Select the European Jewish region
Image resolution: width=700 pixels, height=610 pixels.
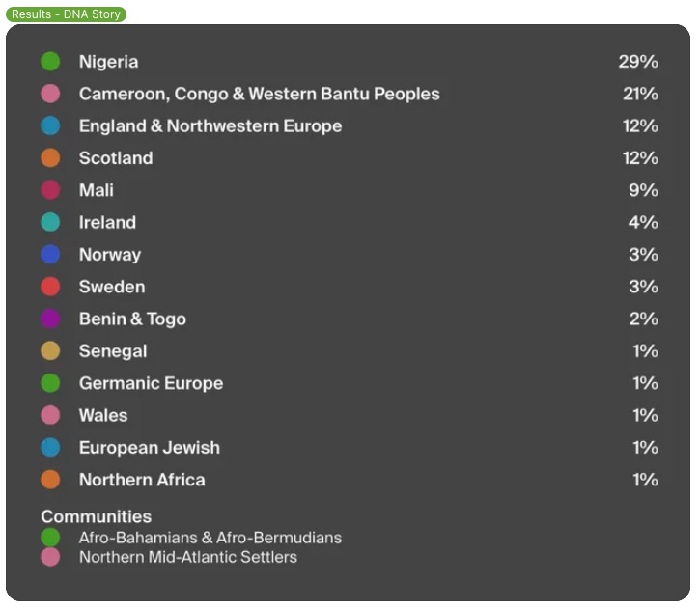pos(150,448)
